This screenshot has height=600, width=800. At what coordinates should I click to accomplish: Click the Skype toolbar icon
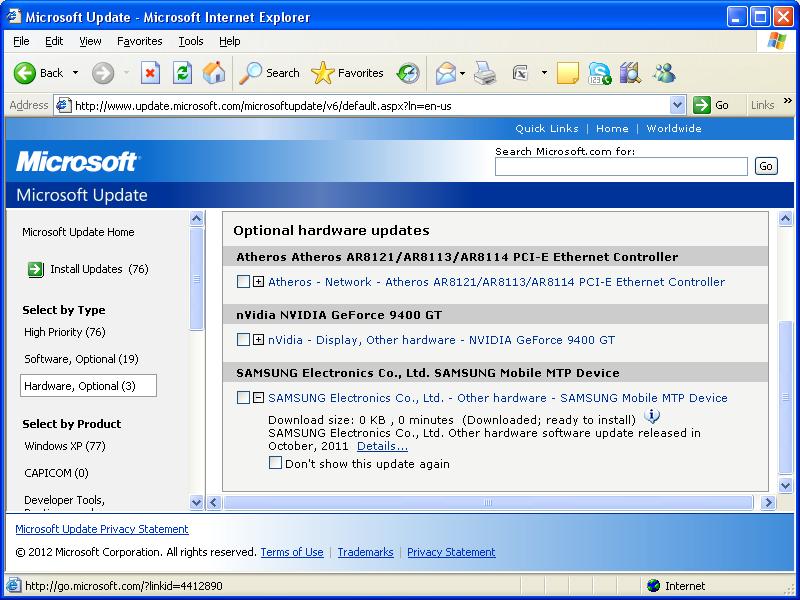[599, 73]
